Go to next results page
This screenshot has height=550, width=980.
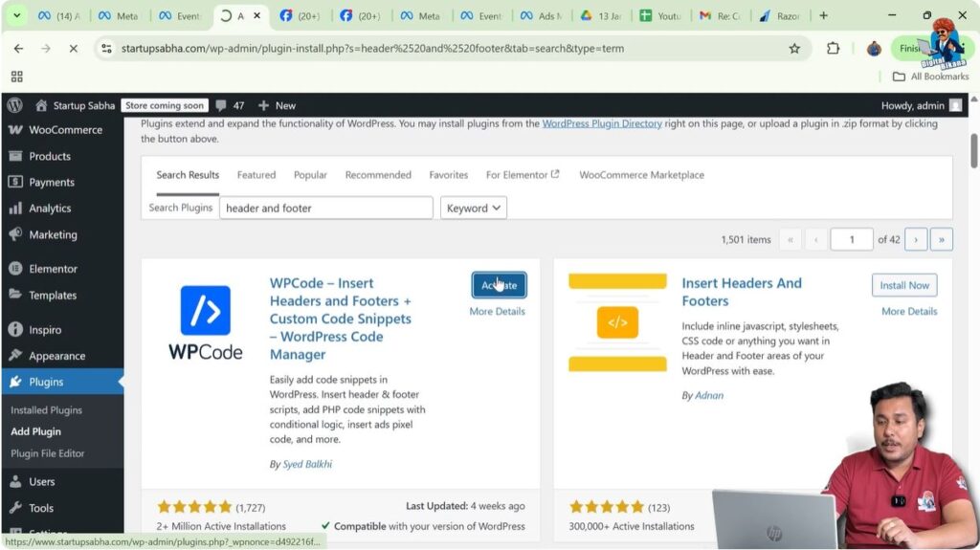(x=916, y=239)
